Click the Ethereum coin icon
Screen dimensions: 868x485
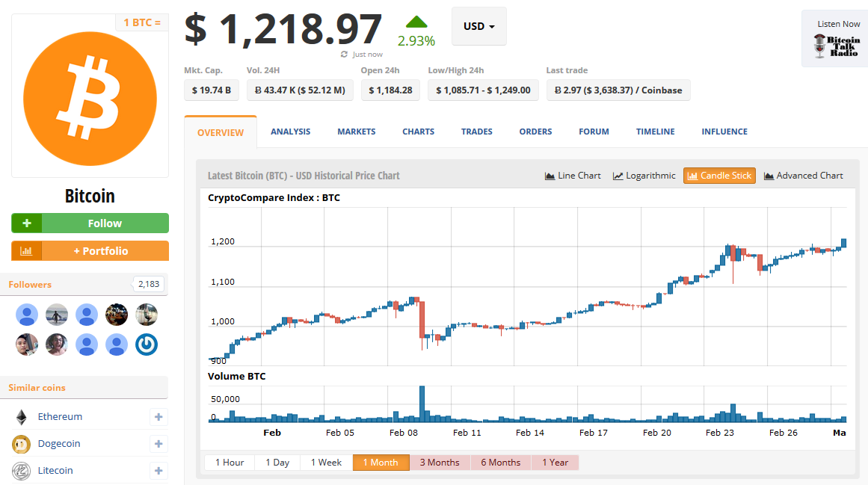pos(21,417)
